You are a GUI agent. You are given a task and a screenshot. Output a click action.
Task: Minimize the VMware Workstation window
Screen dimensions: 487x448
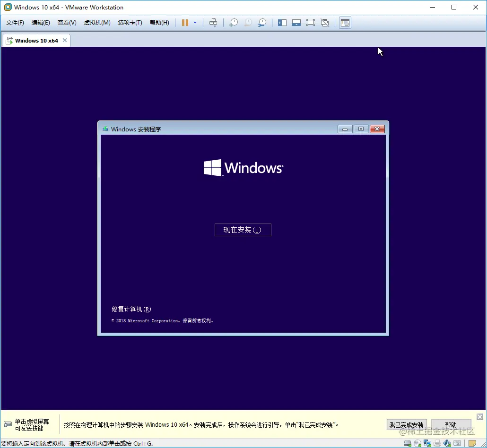click(x=432, y=7)
